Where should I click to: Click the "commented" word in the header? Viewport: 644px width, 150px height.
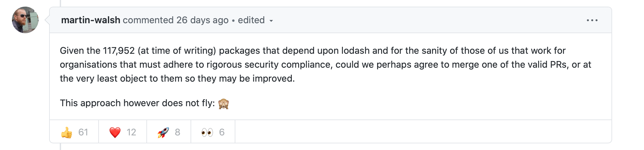click(148, 20)
